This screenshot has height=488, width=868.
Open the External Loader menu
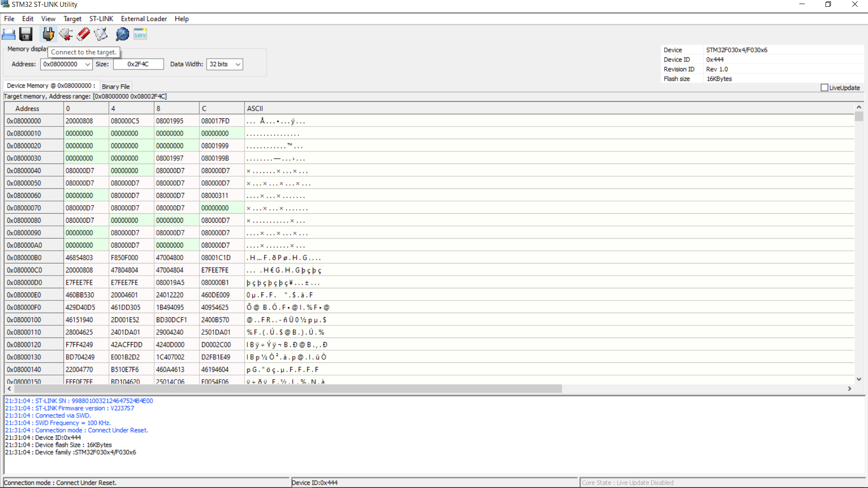click(144, 19)
